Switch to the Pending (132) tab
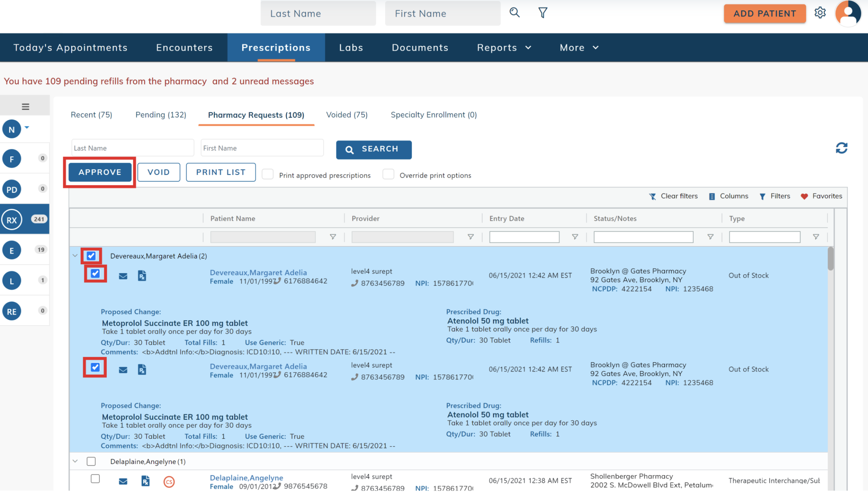868x492 pixels. (x=161, y=115)
